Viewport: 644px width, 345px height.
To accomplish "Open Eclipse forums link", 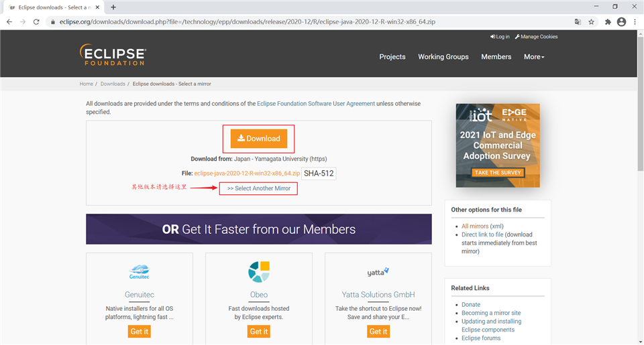I will click(481, 338).
